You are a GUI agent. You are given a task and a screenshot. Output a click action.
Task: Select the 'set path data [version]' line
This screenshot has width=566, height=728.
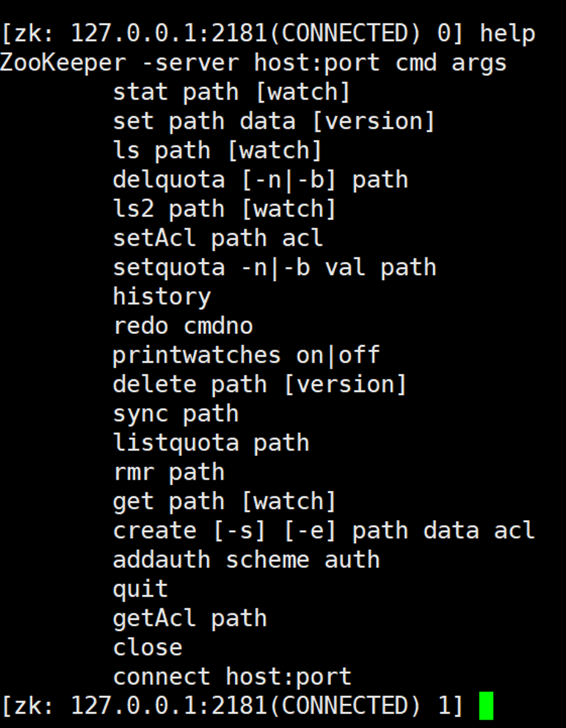click(x=273, y=121)
